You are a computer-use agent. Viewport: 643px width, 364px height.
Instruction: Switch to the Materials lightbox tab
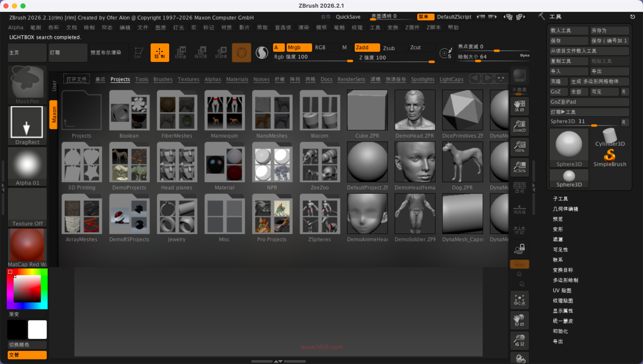coord(237,79)
